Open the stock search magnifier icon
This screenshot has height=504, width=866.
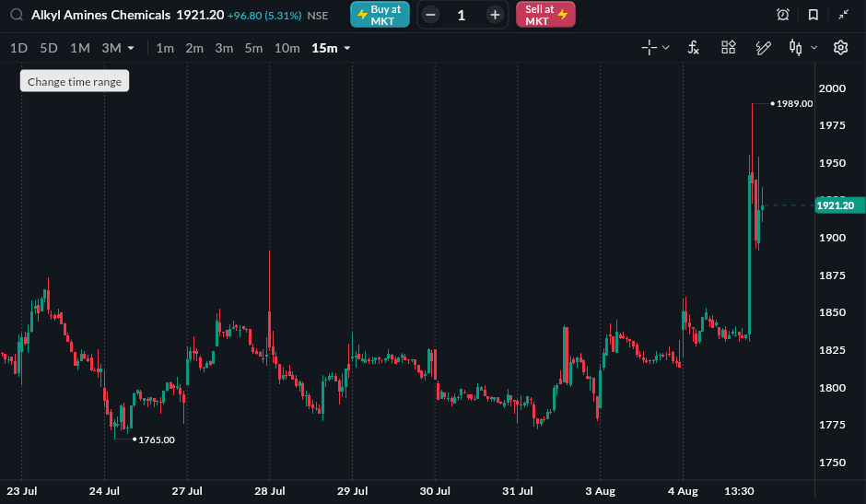[17, 15]
